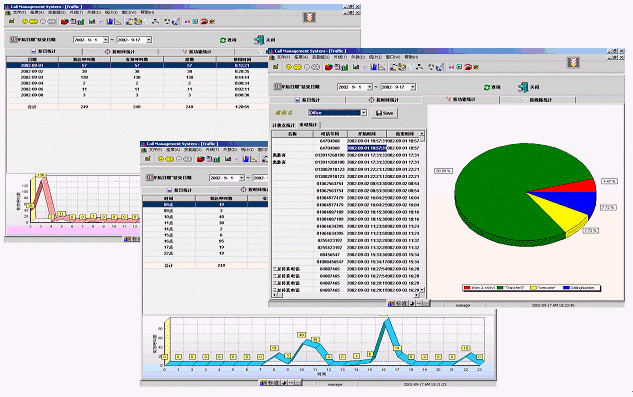Click the red telephone icon in the back-left window toolbar
The image size is (633, 397).
(x=204, y=21)
